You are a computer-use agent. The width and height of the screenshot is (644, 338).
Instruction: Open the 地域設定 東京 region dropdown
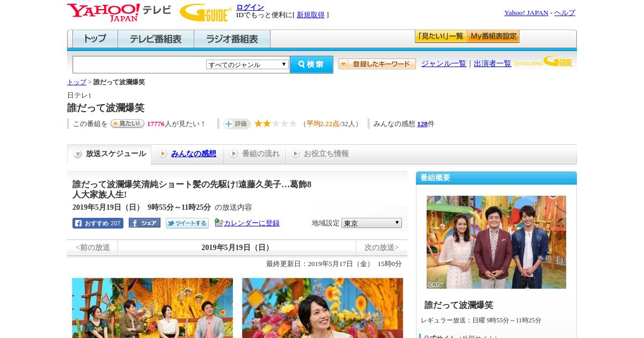371,223
